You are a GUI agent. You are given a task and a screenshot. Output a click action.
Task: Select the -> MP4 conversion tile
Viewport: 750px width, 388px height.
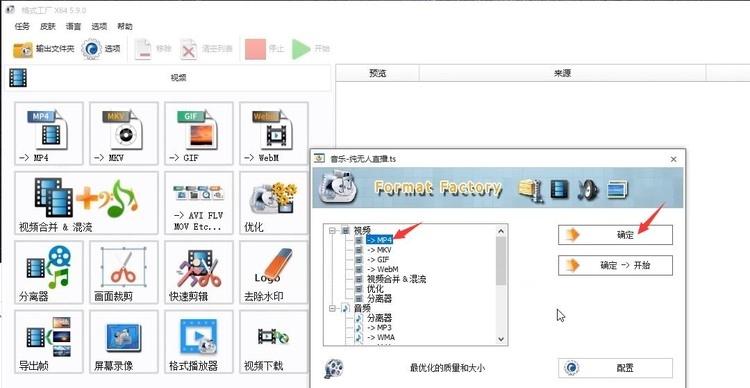49,133
